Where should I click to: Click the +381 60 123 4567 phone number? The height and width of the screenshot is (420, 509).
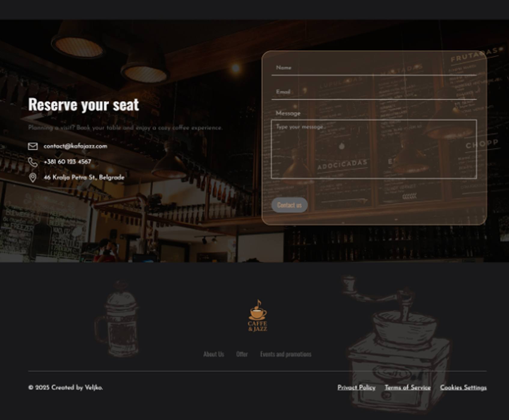click(x=67, y=162)
